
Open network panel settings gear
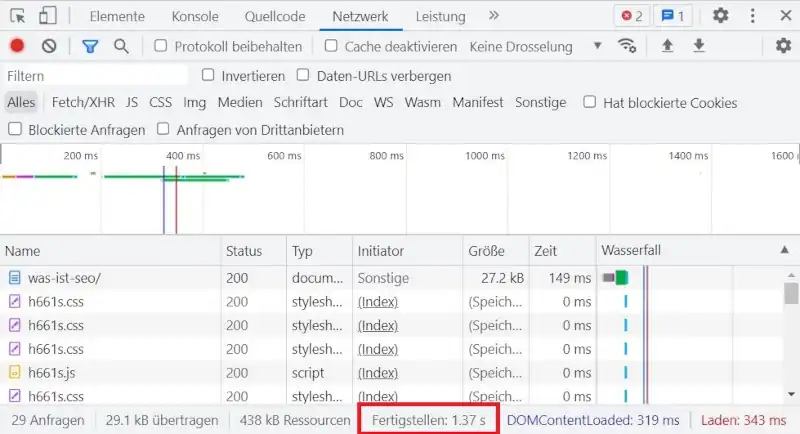[783, 46]
